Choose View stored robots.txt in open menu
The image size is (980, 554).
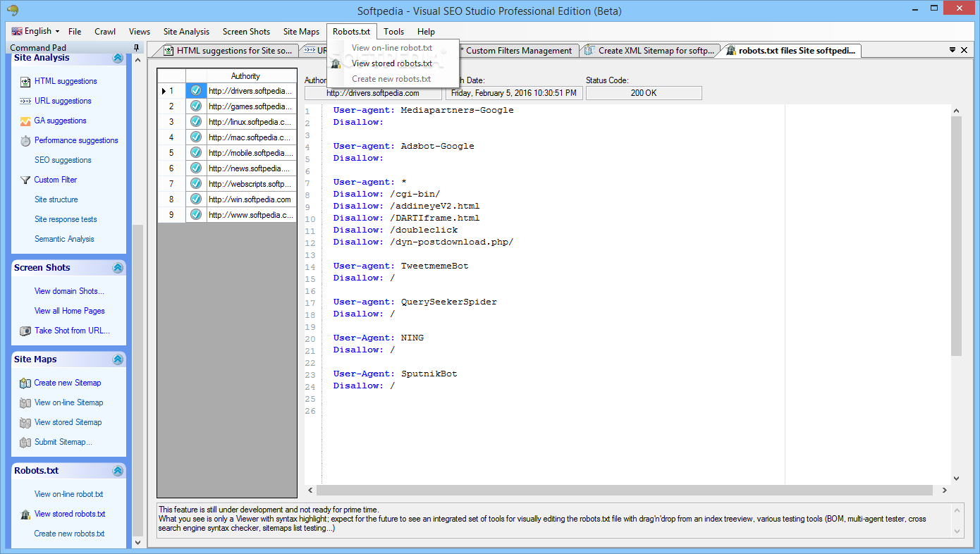393,63
